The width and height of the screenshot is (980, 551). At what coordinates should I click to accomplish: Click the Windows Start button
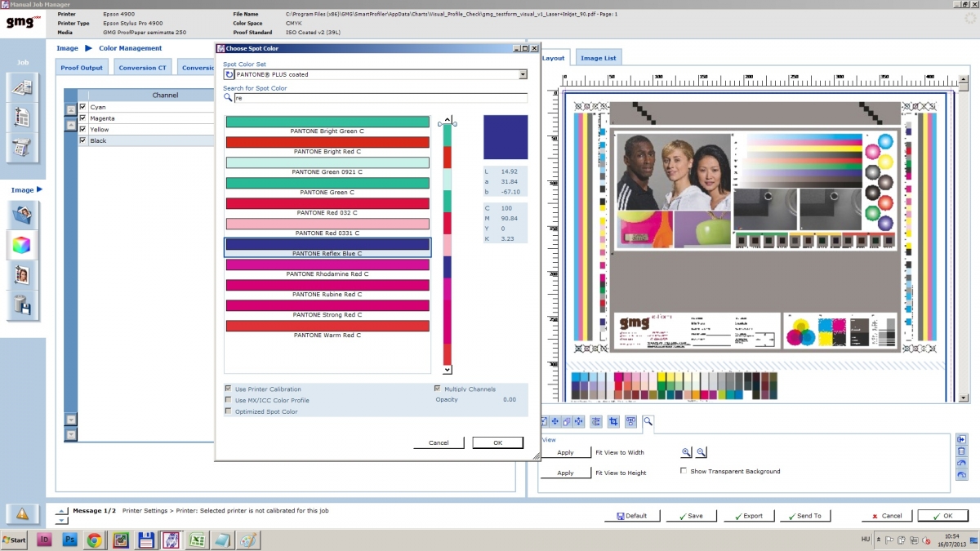pyautogui.click(x=15, y=540)
